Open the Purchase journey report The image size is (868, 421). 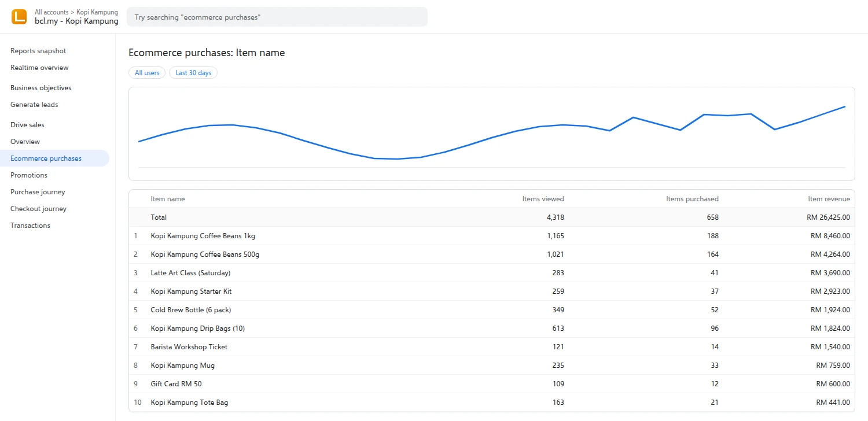point(38,192)
